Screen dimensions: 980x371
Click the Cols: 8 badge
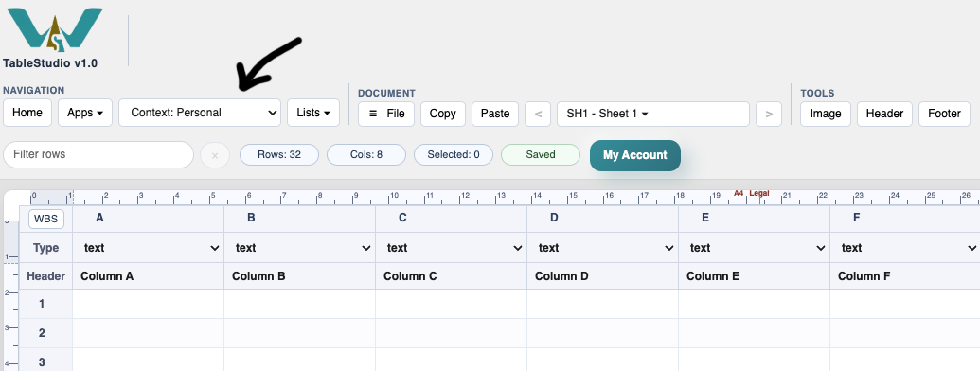[x=366, y=155]
